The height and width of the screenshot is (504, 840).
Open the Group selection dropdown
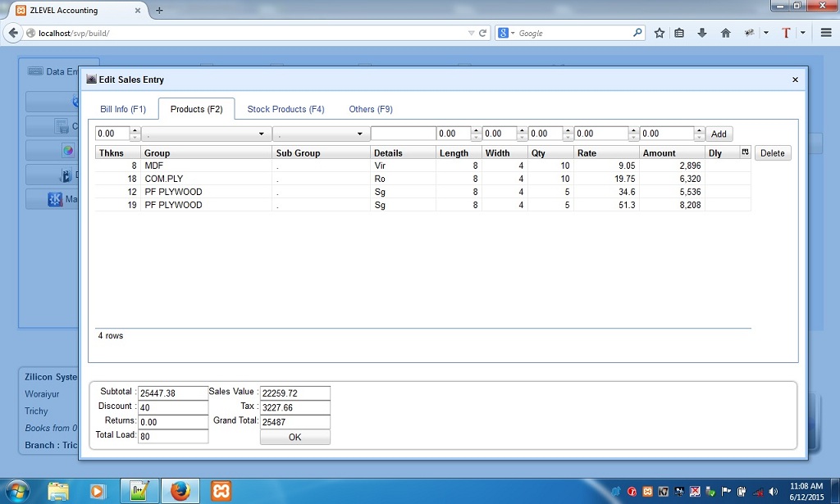pyautogui.click(x=261, y=133)
